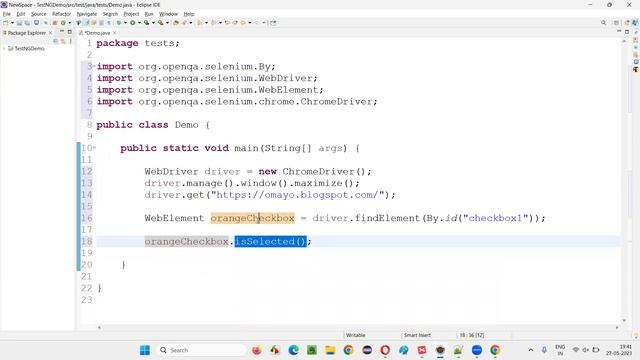Show hidden system tray icons
This screenshot has width=640, height=360.
click(x=531, y=350)
